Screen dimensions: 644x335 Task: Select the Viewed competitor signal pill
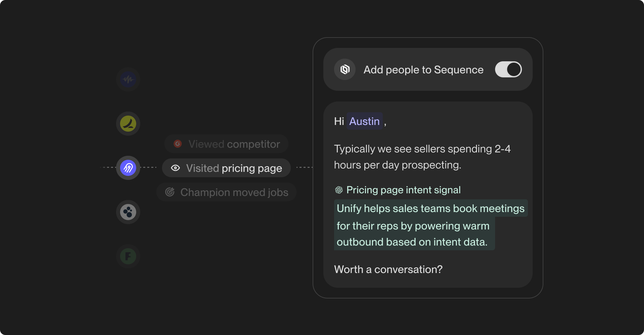click(x=226, y=144)
